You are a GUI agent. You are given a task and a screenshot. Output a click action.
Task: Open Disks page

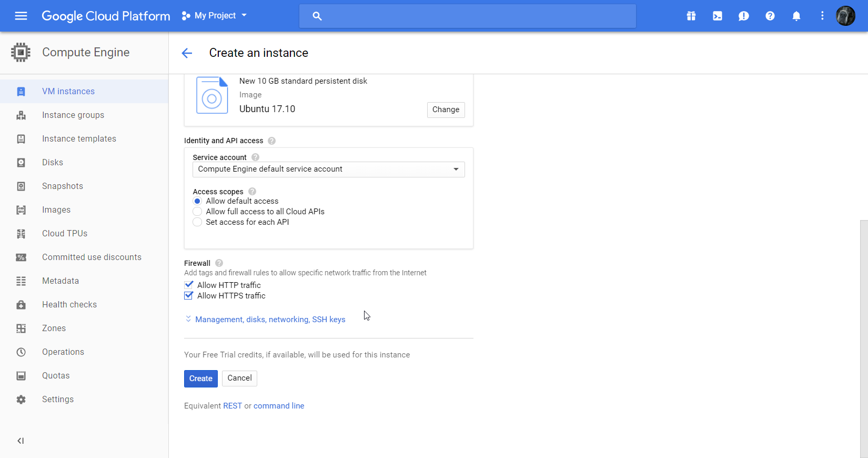[53, 163]
